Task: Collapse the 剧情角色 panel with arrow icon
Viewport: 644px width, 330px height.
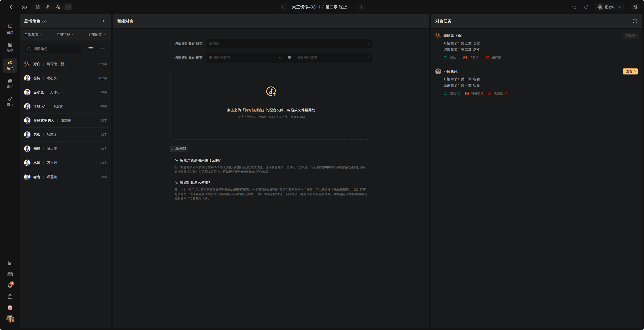Action: 104,21
